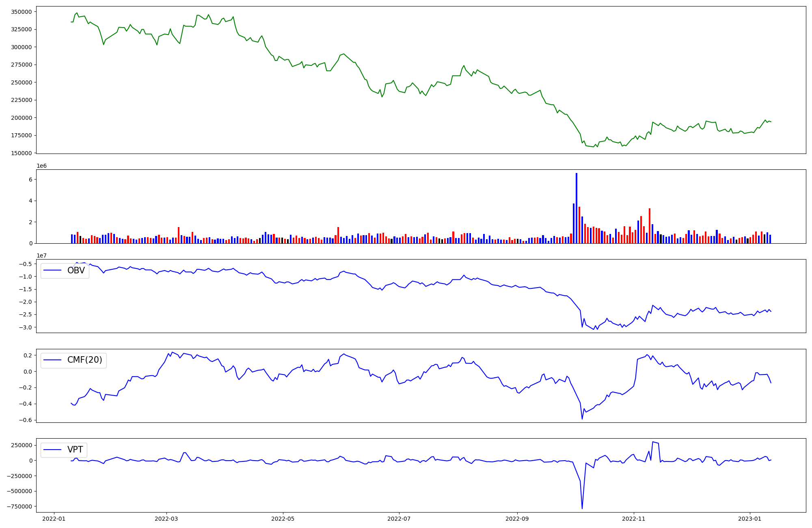Image resolution: width=812 pixels, height=528 pixels.
Task: Click the lowest VPT spike near -750000
Action: [582, 507]
